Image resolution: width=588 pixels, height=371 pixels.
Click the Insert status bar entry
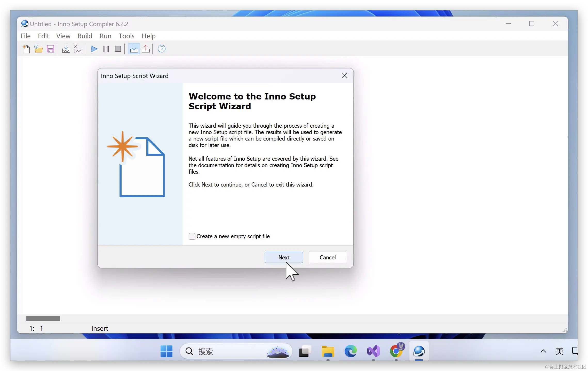click(100, 328)
